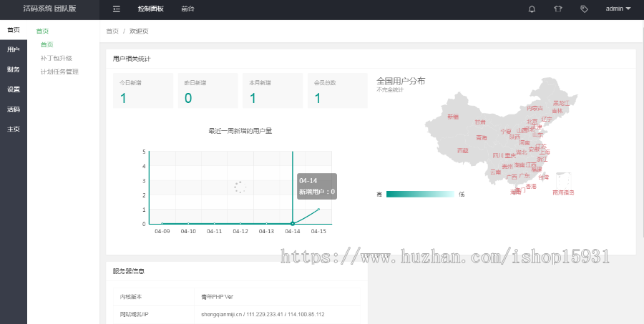Screen dimensions: 644x324
Task: Click the 昨日新增 statistic card
Action: [x=208, y=91]
